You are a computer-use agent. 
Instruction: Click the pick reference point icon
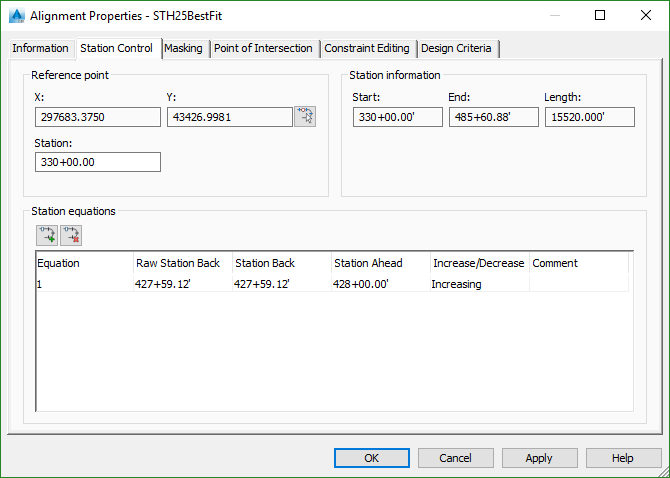point(305,117)
